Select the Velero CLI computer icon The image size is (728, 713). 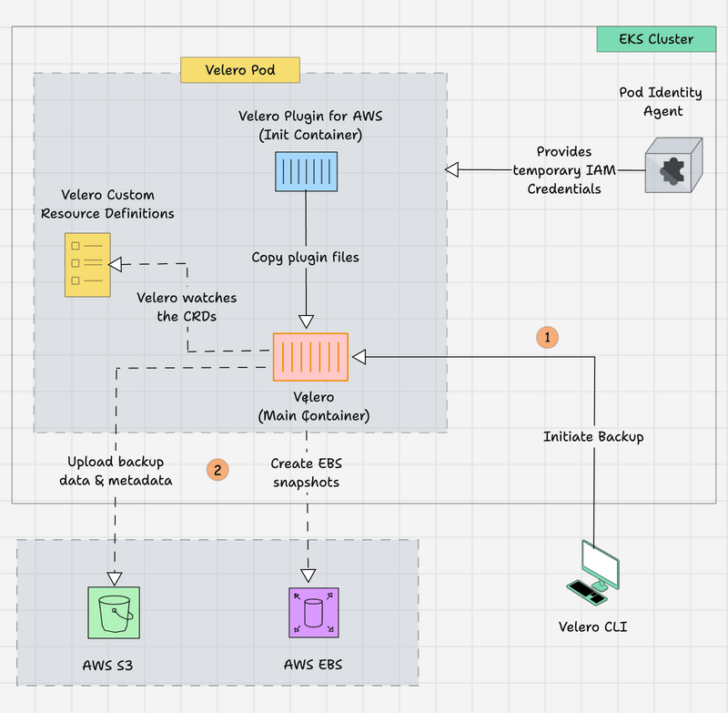pos(593,573)
